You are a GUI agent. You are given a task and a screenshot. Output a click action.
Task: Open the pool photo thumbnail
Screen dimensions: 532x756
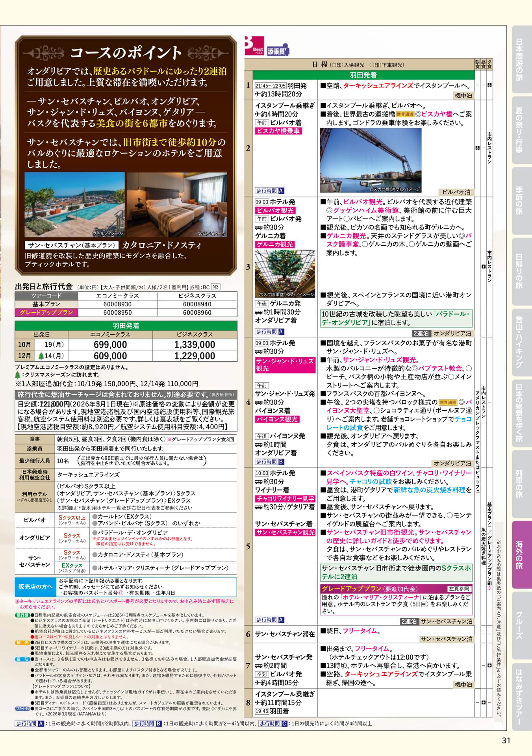coord(75,205)
